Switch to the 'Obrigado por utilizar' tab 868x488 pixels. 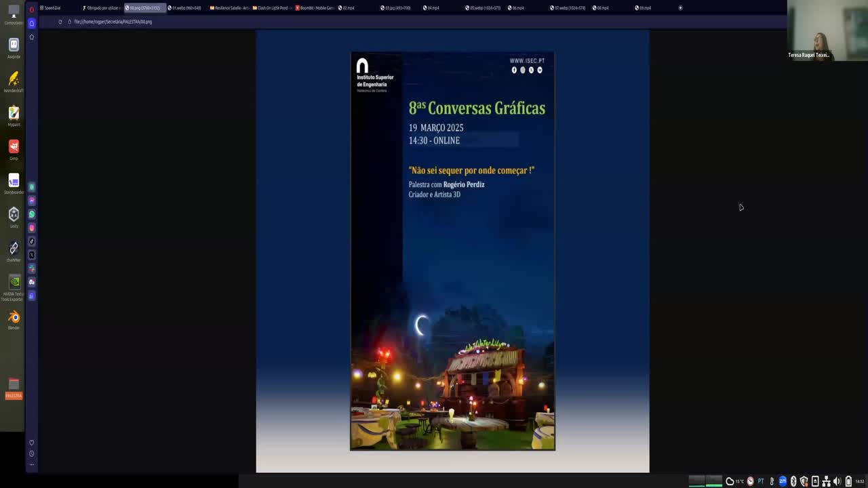102,8
